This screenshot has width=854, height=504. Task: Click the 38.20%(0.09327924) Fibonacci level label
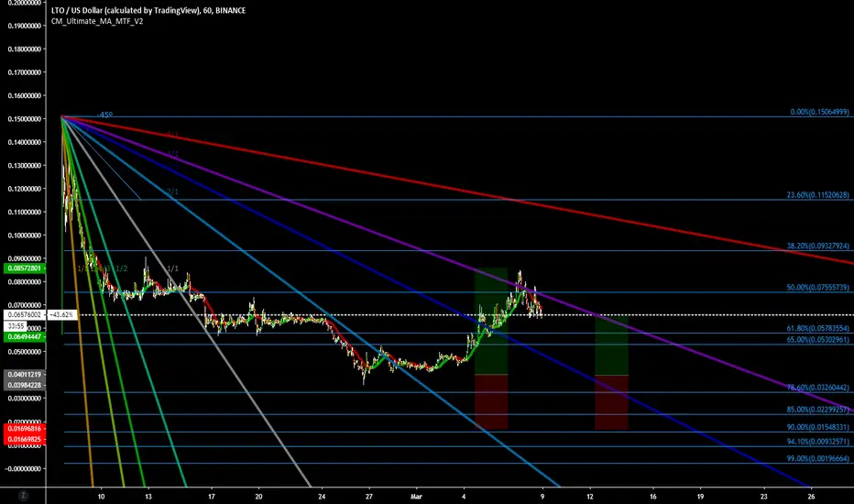817,246
